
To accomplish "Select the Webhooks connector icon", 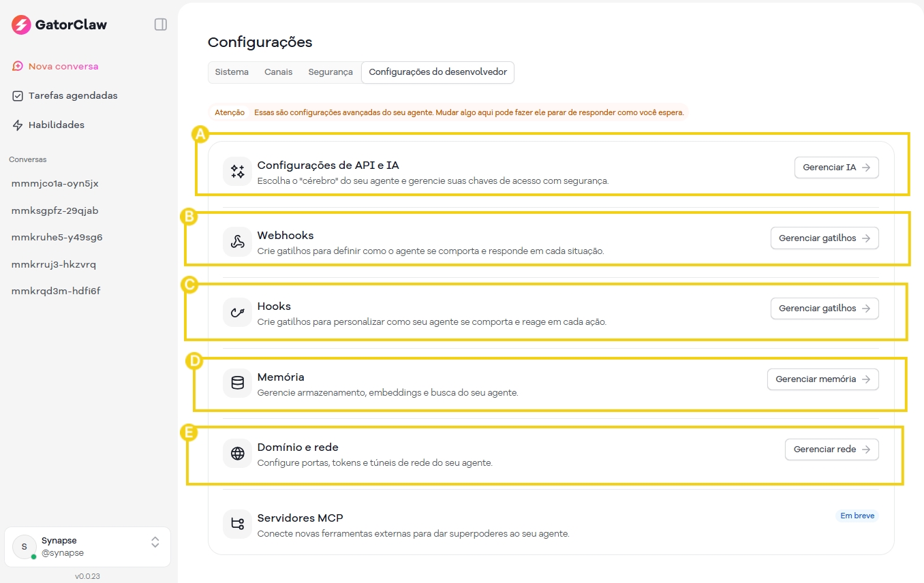I will pos(236,242).
